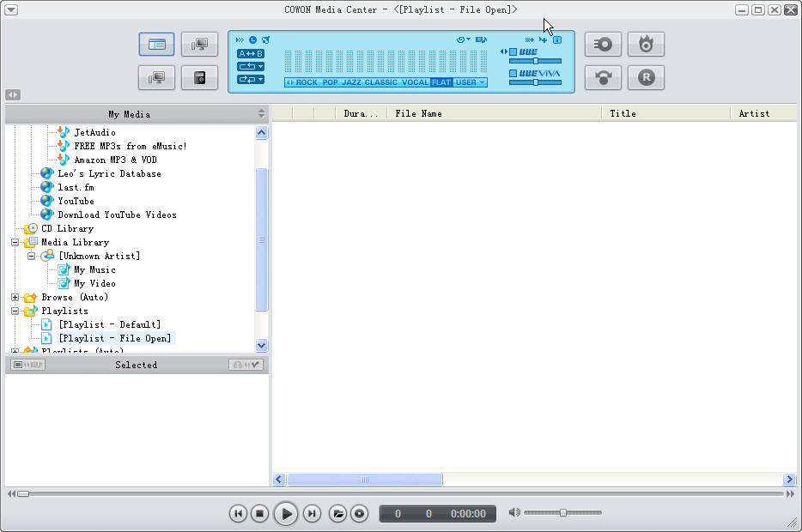Skip to the previous track
Screen dimensions: 802x532
[x=238, y=514]
